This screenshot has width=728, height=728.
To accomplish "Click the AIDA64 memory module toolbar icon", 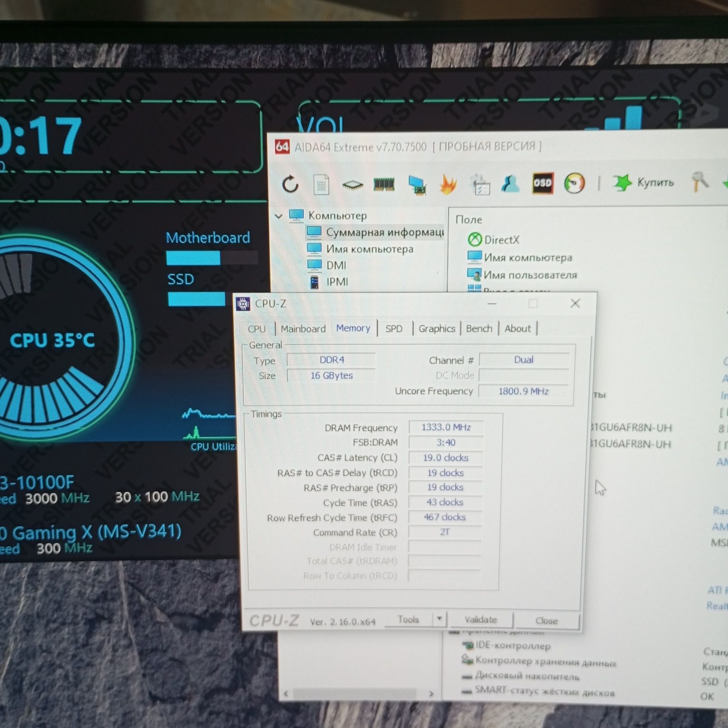I will pyautogui.click(x=384, y=184).
